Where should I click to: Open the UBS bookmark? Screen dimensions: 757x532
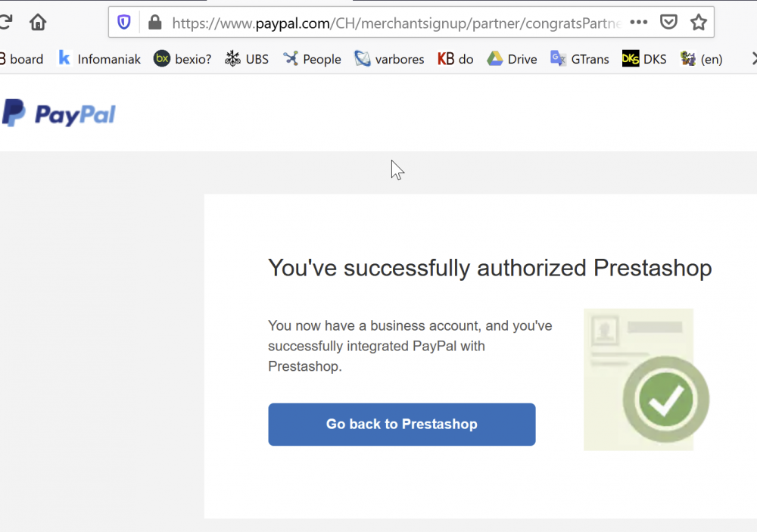(246, 58)
